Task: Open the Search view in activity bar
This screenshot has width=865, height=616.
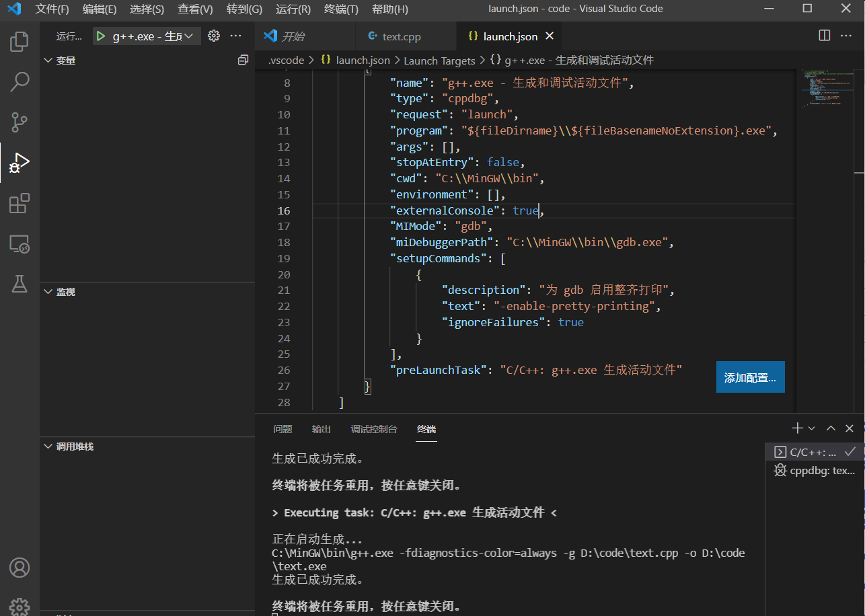Action: click(20, 82)
